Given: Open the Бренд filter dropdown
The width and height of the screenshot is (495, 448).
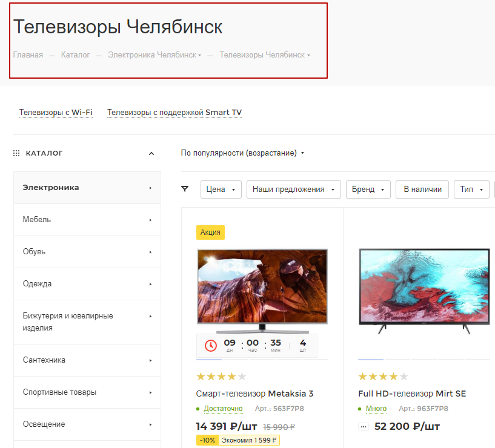Looking at the screenshot, I should (368, 189).
